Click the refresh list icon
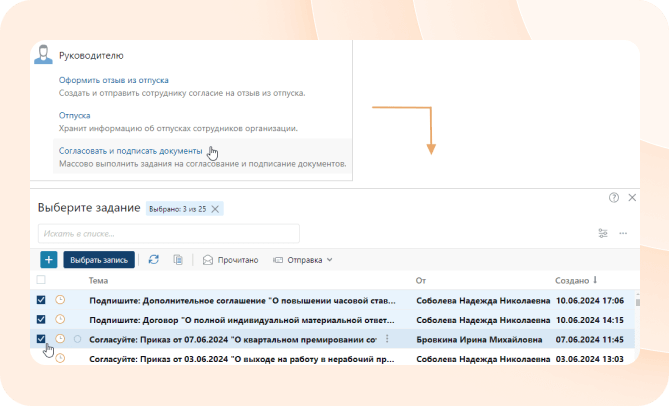Image resolution: width=669 pixels, height=406 pixels. (153, 260)
